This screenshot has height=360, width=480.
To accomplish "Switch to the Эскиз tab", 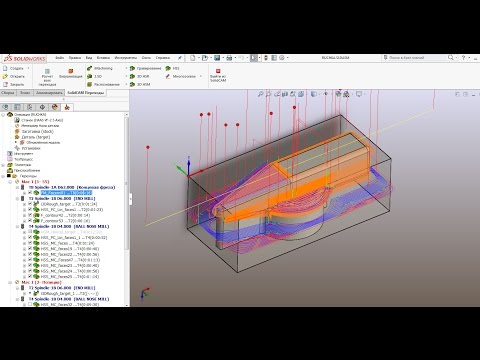I will (25, 93).
